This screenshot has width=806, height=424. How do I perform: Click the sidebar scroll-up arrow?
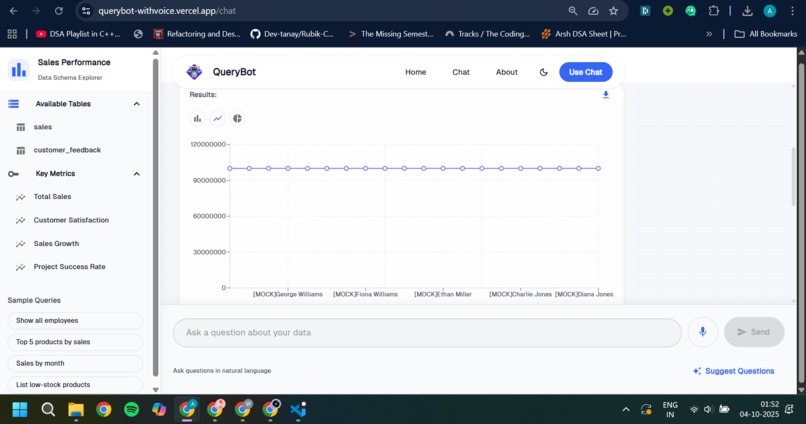pyautogui.click(x=156, y=53)
